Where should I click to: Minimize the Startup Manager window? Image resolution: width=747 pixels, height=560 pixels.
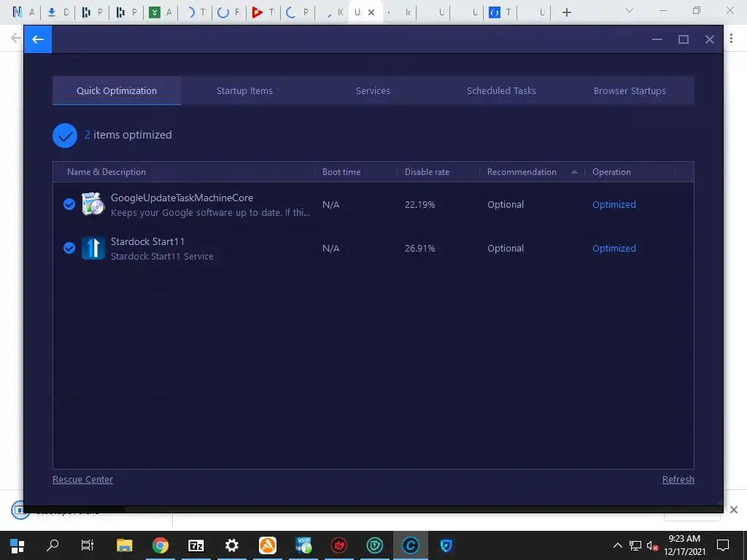[657, 39]
